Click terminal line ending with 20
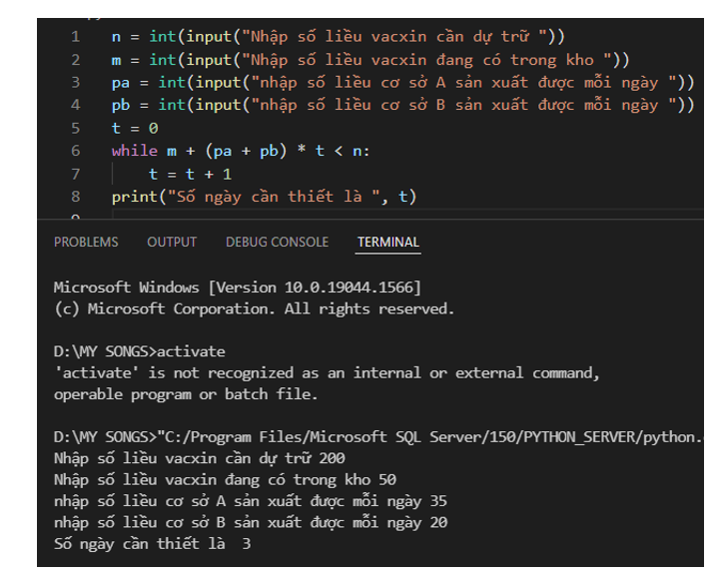This screenshot has height=578, width=728. click(x=251, y=522)
